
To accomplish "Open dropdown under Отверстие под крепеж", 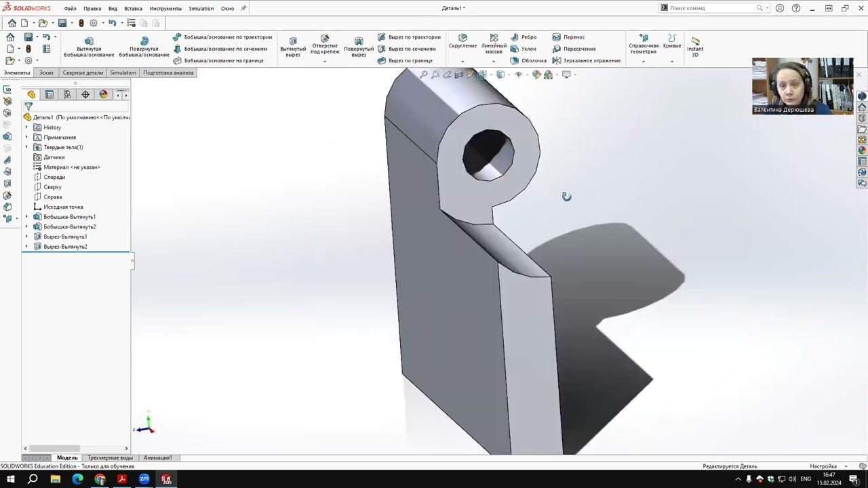I will click(x=325, y=62).
